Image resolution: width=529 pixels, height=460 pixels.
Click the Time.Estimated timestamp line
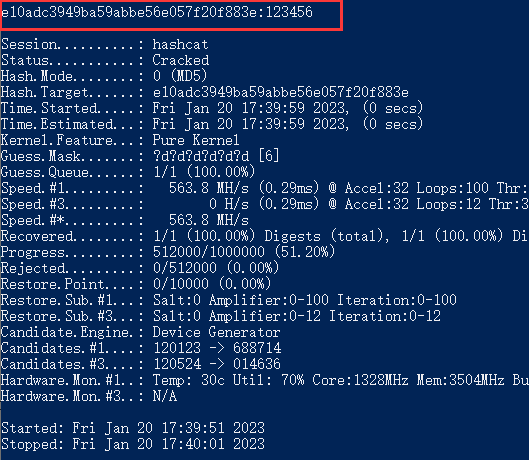coord(212,124)
